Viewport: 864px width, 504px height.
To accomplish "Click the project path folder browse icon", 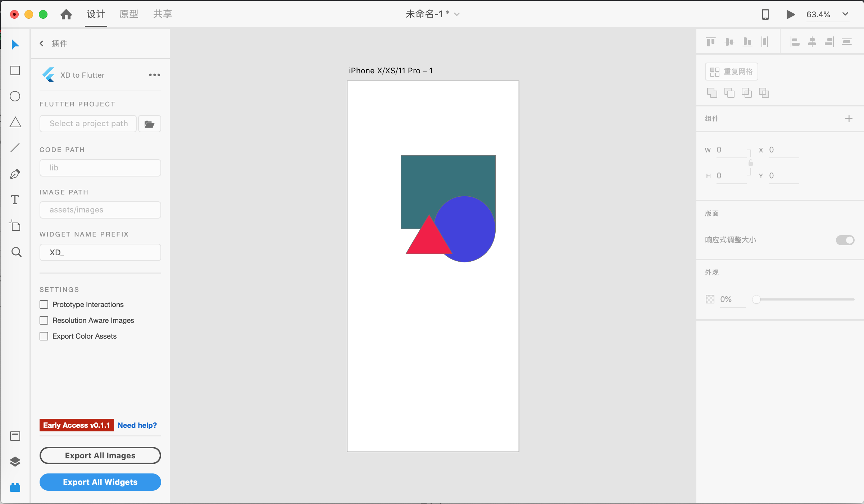I will pyautogui.click(x=149, y=124).
